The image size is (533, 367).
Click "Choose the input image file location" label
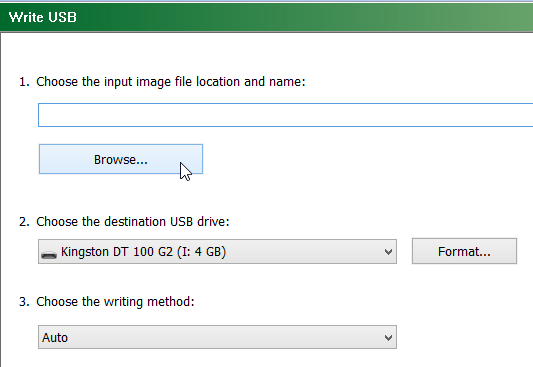(x=171, y=82)
